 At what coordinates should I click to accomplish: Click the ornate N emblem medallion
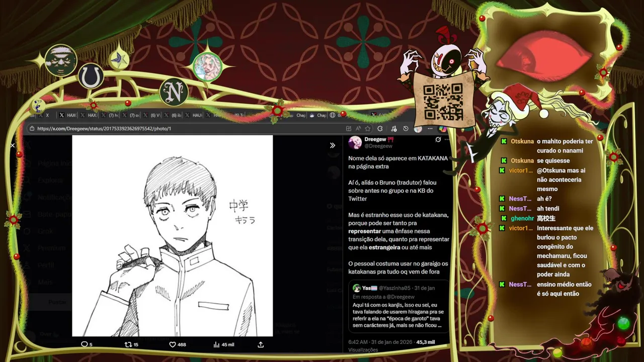pyautogui.click(x=174, y=93)
